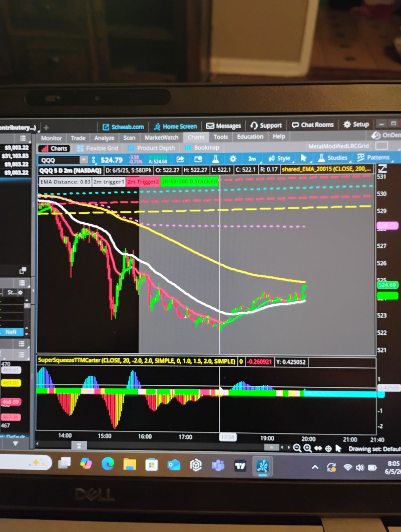Viewport: 401px width, 532px height.
Task: Open Chat Rooms
Action: [x=313, y=125]
